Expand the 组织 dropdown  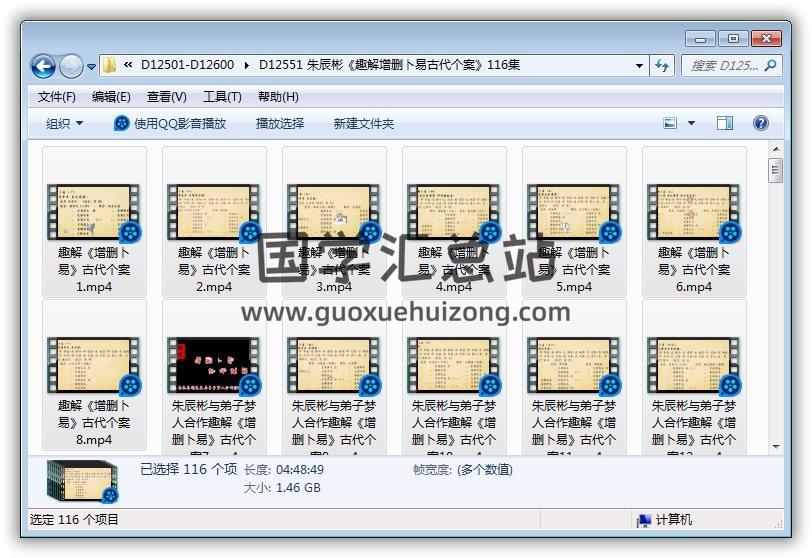pos(64,123)
